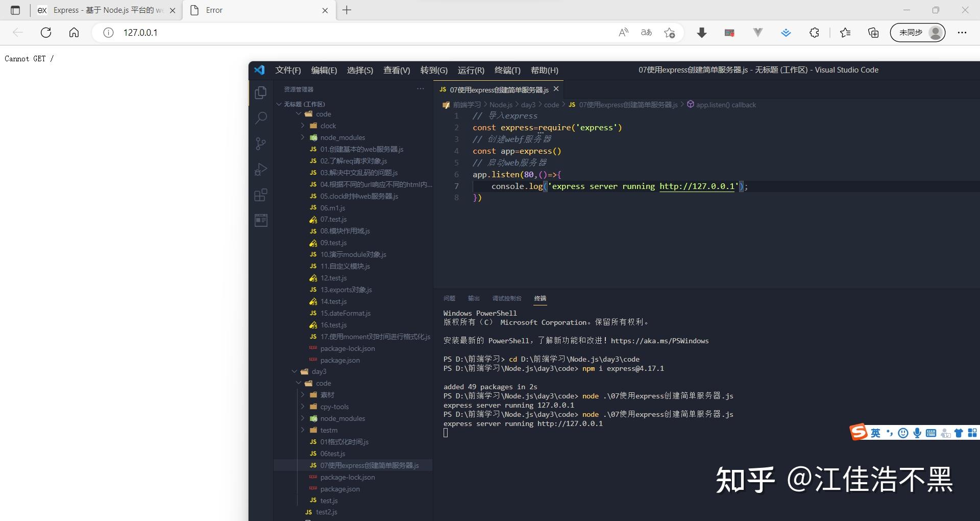Switch to the 输出 panel tab
980x521 pixels.
(x=473, y=298)
